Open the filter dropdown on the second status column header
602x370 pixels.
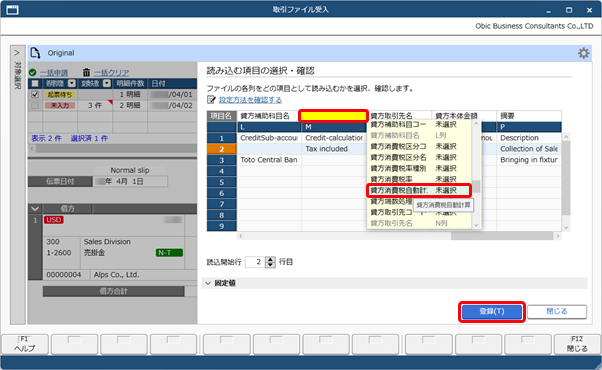pos(107,83)
